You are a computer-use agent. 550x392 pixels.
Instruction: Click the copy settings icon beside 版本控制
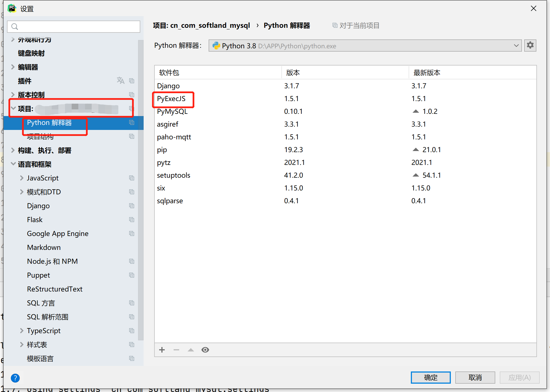132,95
